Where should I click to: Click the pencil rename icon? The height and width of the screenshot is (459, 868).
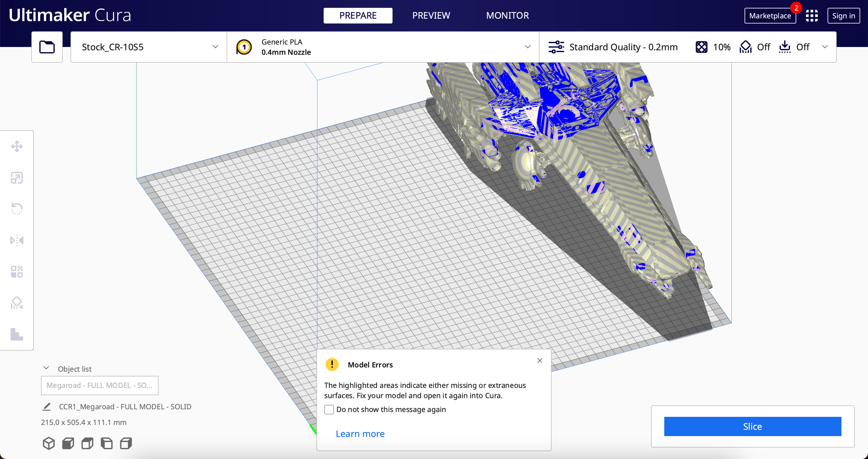[46, 407]
